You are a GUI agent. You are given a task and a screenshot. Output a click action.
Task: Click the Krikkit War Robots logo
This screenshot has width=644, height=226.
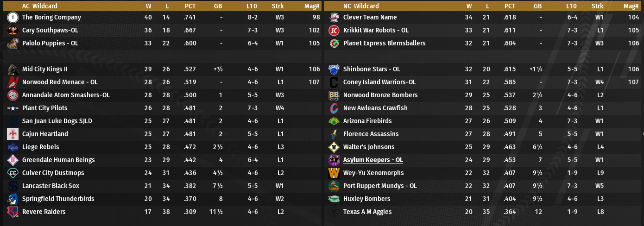(x=334, y=31)
